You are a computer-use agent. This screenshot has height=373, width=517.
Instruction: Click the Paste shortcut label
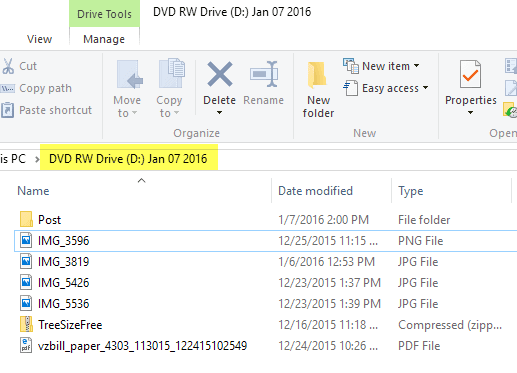(x=55, y=110)
